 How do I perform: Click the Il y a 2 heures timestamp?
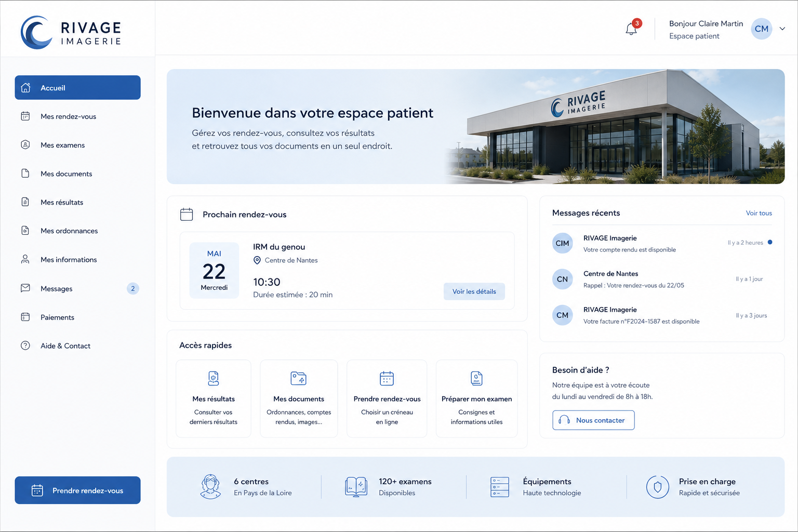pos(745,243)
